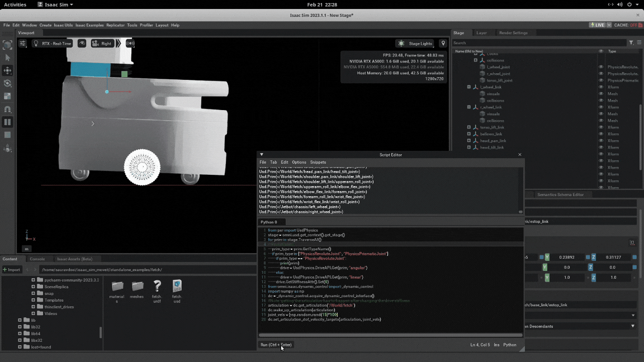Hide the r_wheel_link prim
Screen dimensions: 644x362
[601, 107]
